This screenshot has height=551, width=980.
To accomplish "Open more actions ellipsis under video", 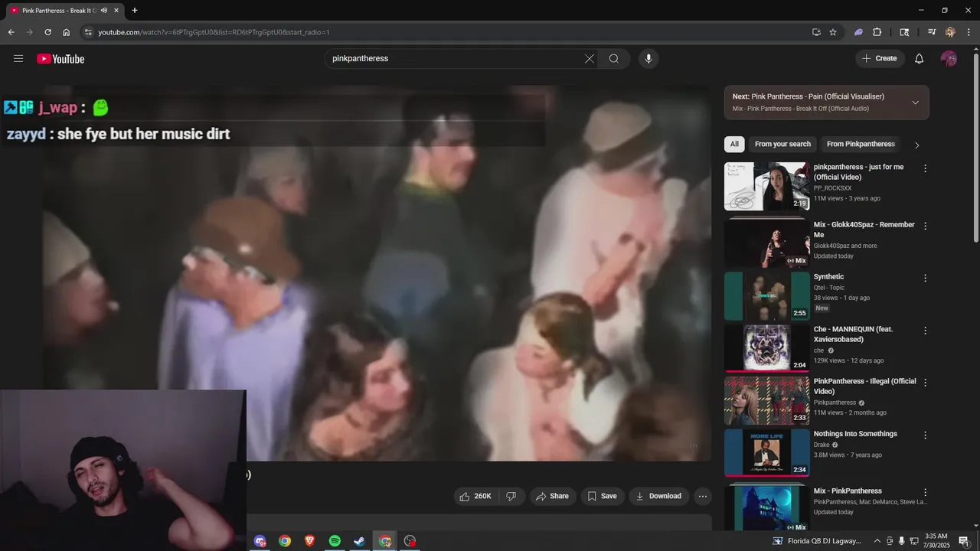I will pyautogui.click(x=703, y=496).
